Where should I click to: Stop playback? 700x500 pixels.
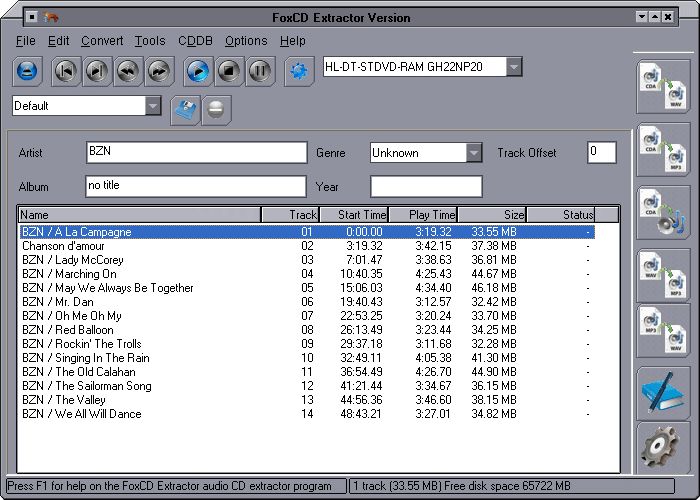tap(229, 71)
